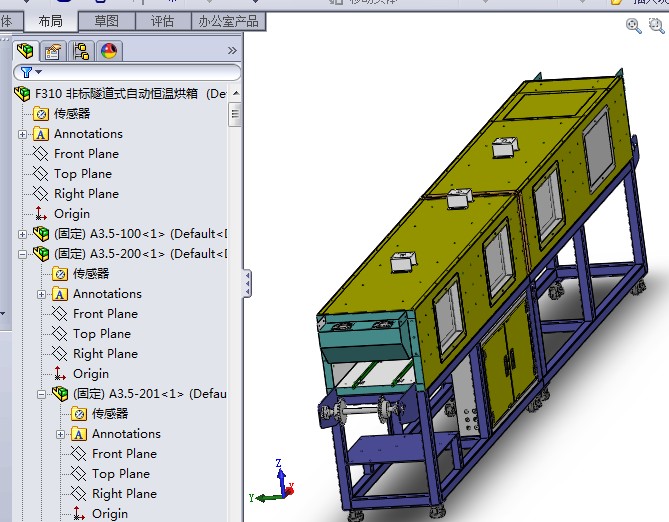669x522 pixels.
Task: Expand Annotations under A3.5-201
Action: point(61,435)
